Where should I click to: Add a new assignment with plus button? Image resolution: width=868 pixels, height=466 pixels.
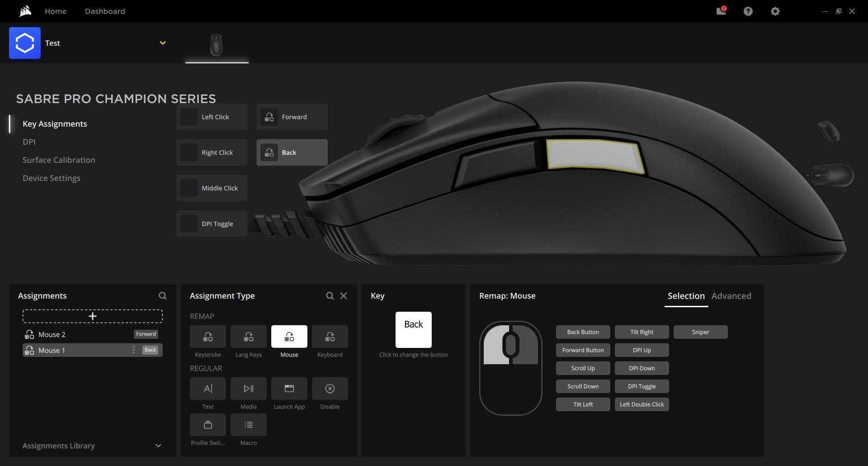(93, 316)
